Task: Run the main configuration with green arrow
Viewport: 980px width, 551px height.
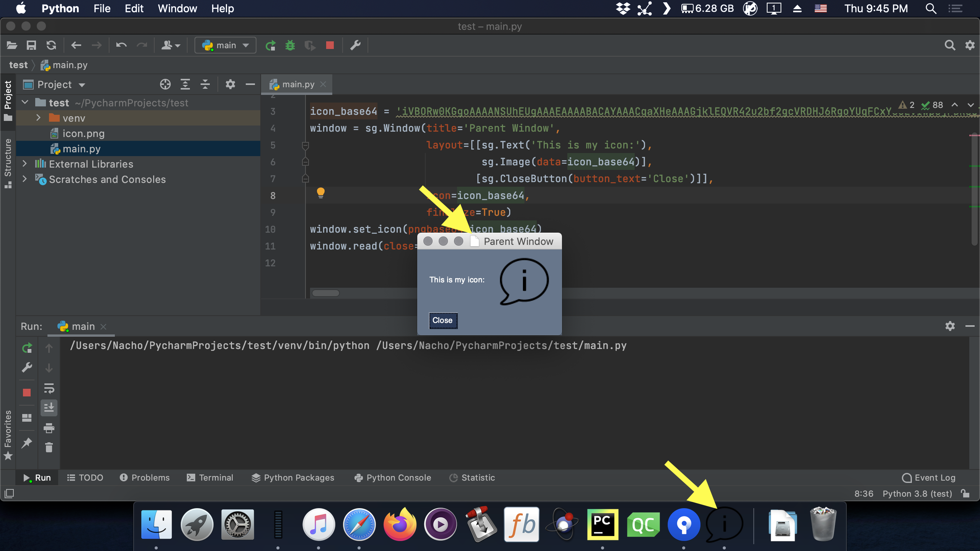Action: coord(270,45)
